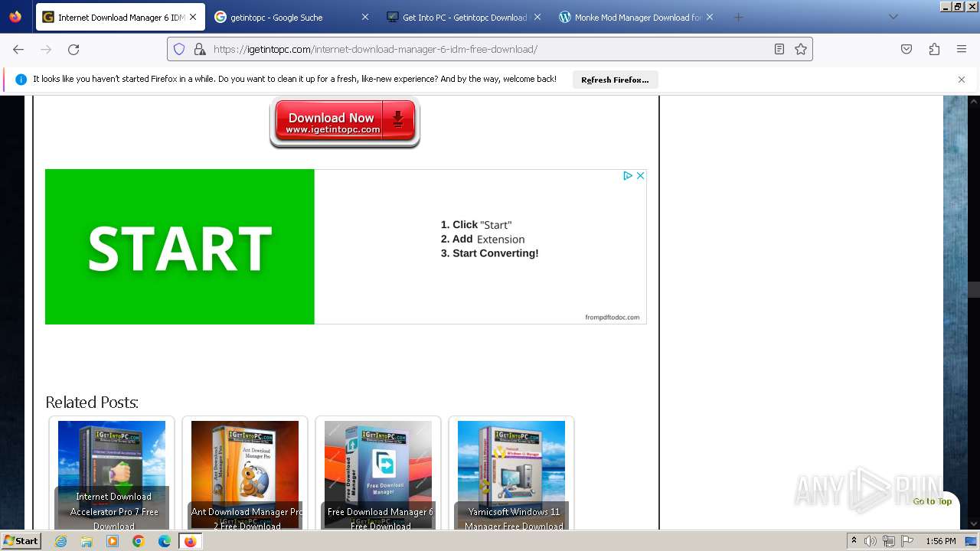Open a new tab with plus icon
Viewport: 980px width, 551px height.
738,17
